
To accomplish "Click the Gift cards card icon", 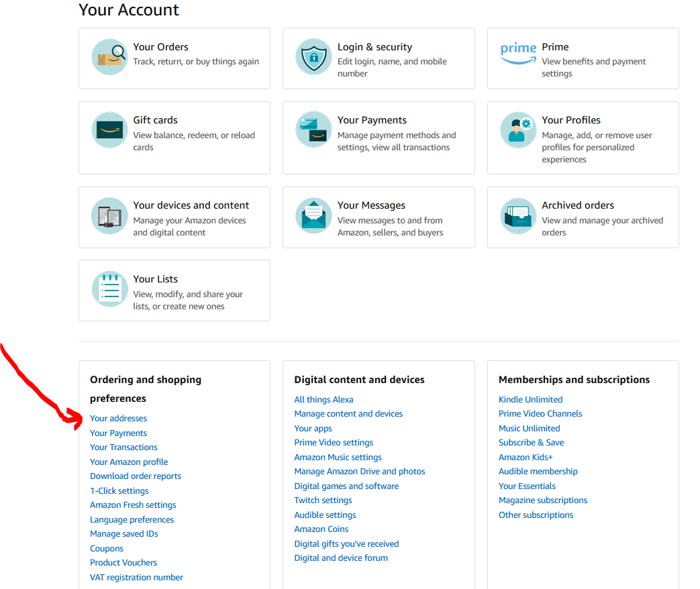I will coord(109,130).
